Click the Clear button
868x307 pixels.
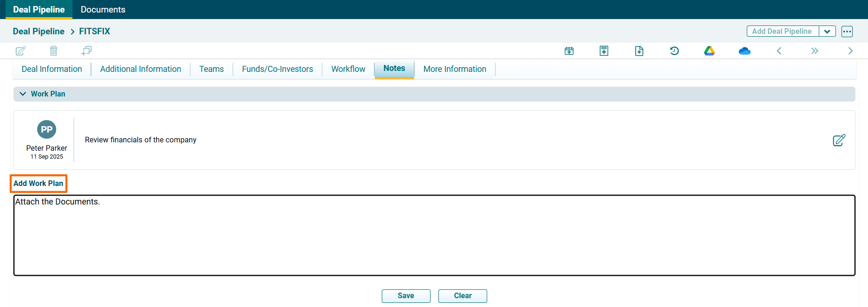coord(463,296)
